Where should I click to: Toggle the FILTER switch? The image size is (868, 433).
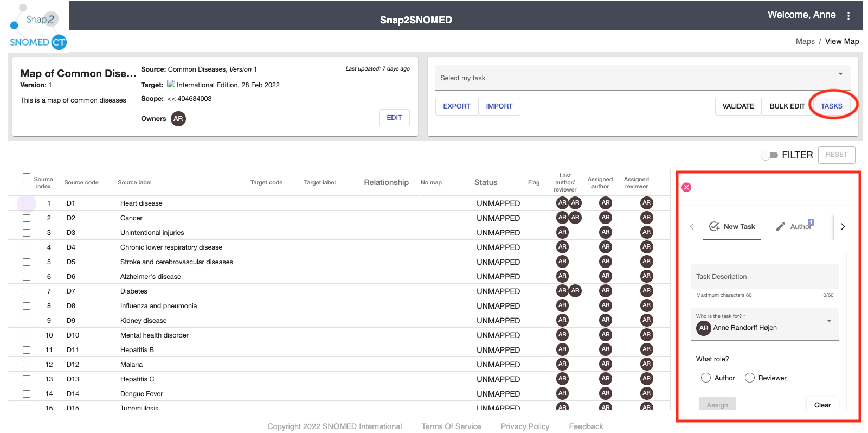pyautogui.click(x=769, y=155)
